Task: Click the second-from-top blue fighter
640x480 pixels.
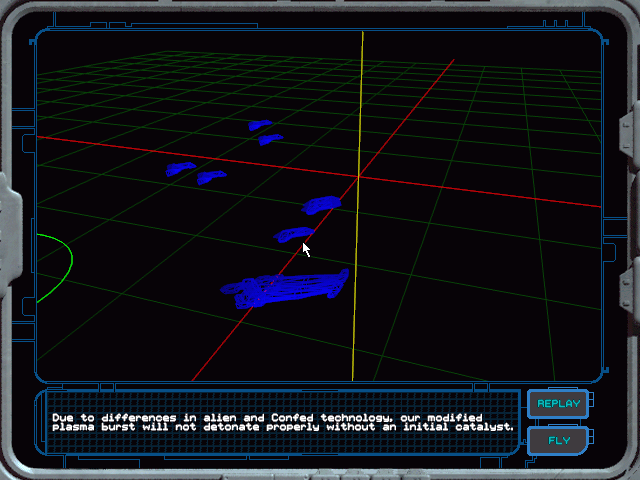Action: tap(270, 140)
